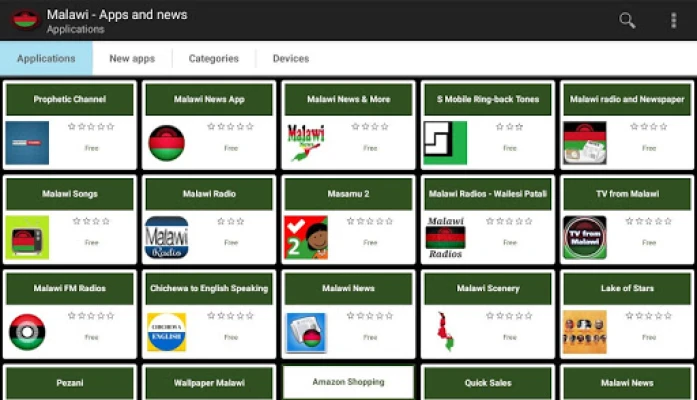
Task: Open the TV from Malawi round icon
Action: coord(585,237)
